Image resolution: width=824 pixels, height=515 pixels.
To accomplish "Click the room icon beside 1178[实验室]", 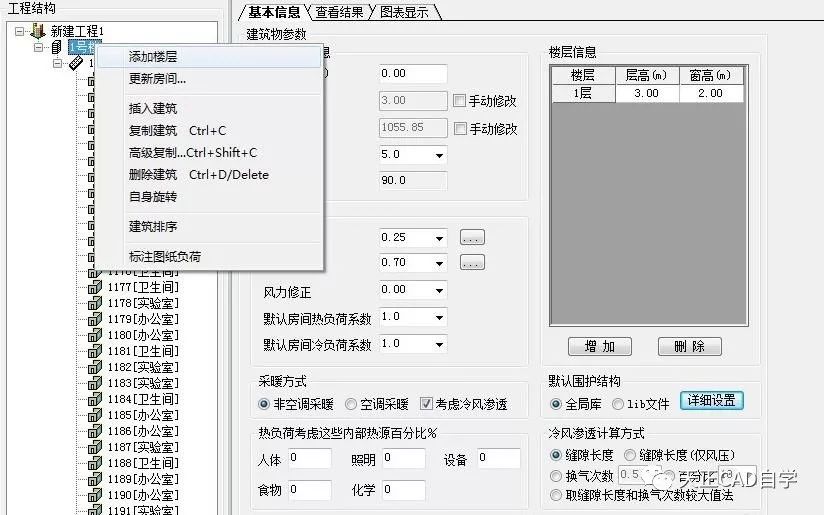I will (x=95, y=303).
